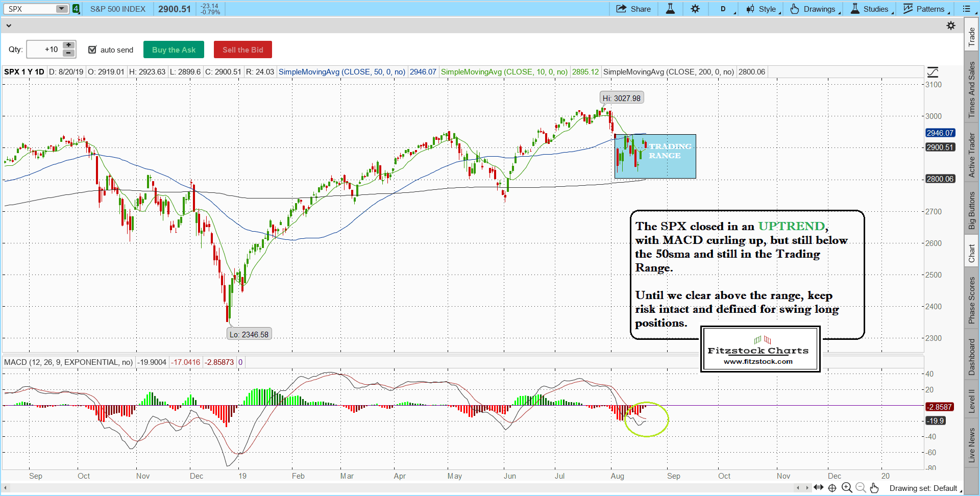Screen dimensions: 980x496
Task: Open the Studies menu
Action: coord(870,9)
